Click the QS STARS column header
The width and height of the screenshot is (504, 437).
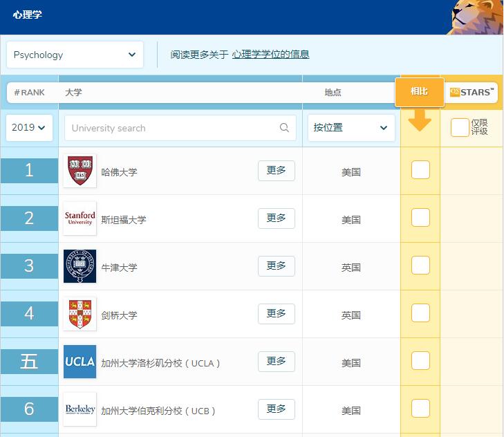tap(472, 92)
